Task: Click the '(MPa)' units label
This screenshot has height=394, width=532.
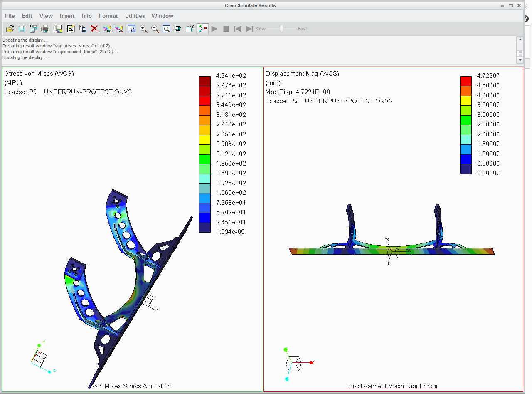Action: (x=13, y=83)
